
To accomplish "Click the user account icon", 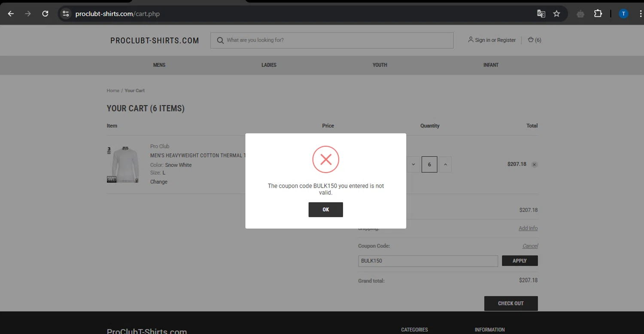I will (x=471, y=40).
